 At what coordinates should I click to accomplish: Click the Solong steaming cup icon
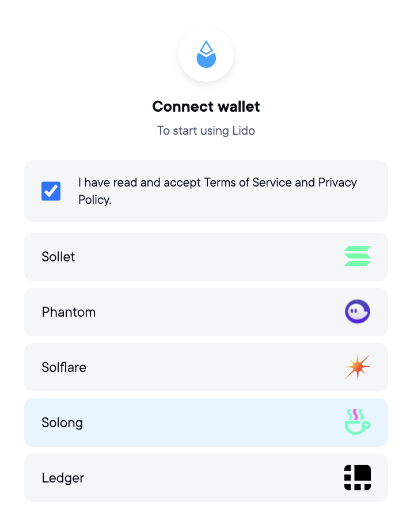[357, 422]
